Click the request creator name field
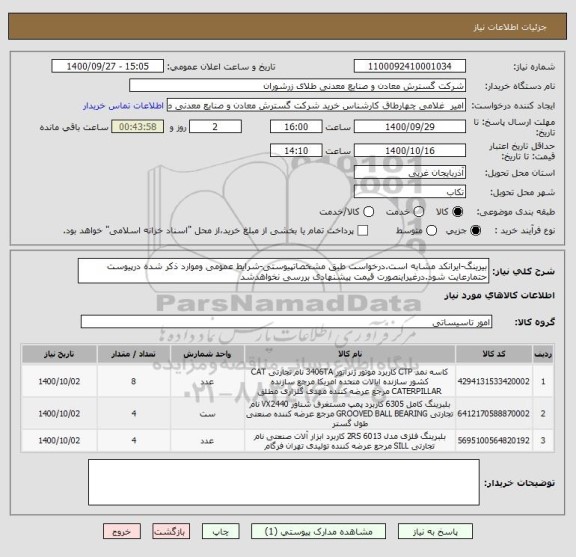The height and width of the screenshot is (557, 576). 316,106
